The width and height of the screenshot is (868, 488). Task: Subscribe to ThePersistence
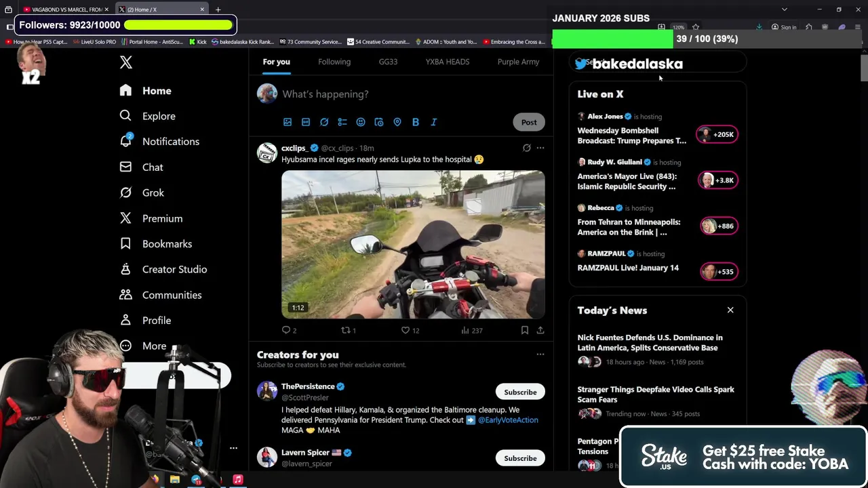(520, 392)
